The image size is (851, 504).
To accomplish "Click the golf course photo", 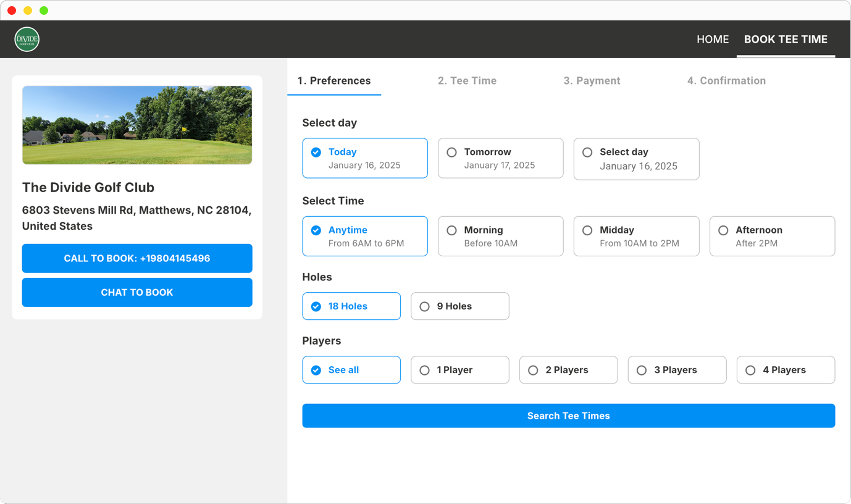I will click(x=137, y=125).
